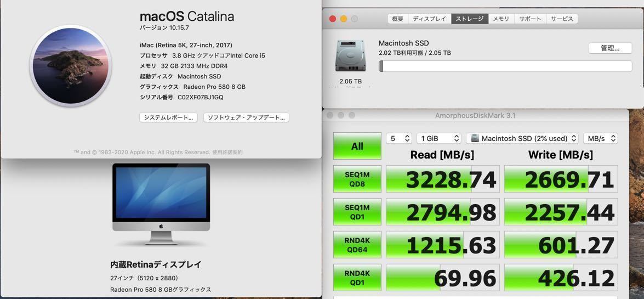Click the グラフィックス Radeon Pro 580 8 GB line

[192, 87]
